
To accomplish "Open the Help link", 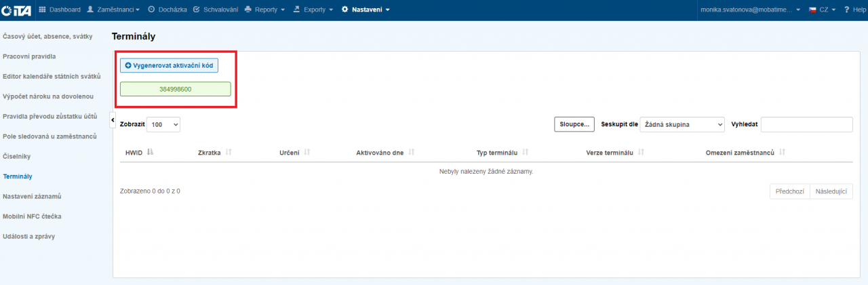I will [854, 9].
